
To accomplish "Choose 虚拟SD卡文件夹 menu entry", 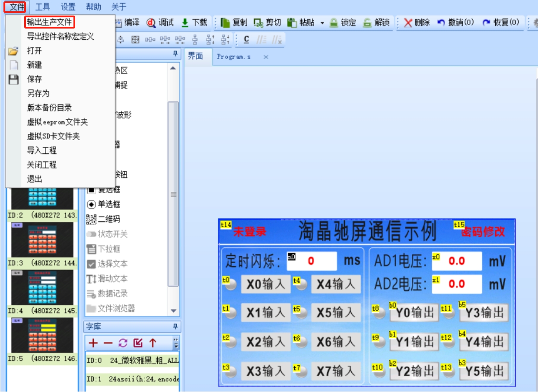I will tap(60, 136).
